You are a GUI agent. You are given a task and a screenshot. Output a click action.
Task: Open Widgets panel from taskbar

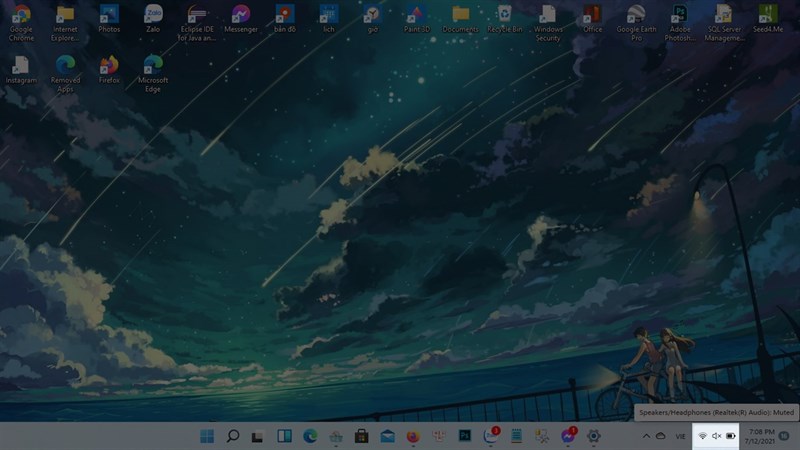coord(284,436)
